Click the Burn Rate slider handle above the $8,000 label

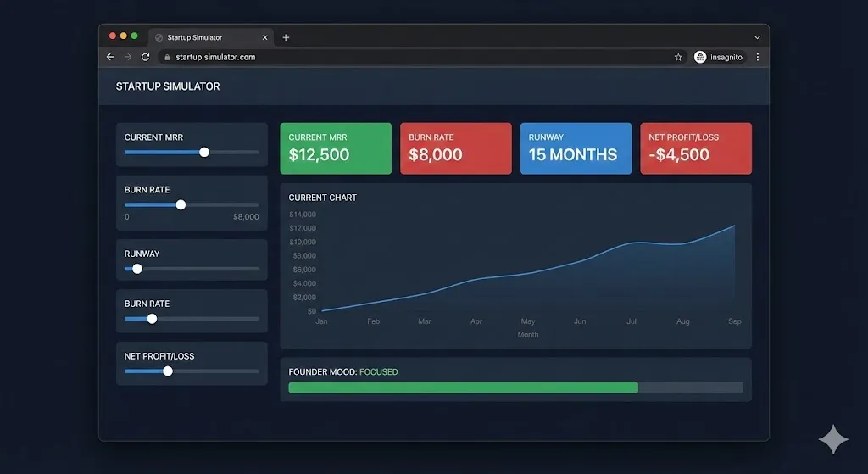point(181,205)
